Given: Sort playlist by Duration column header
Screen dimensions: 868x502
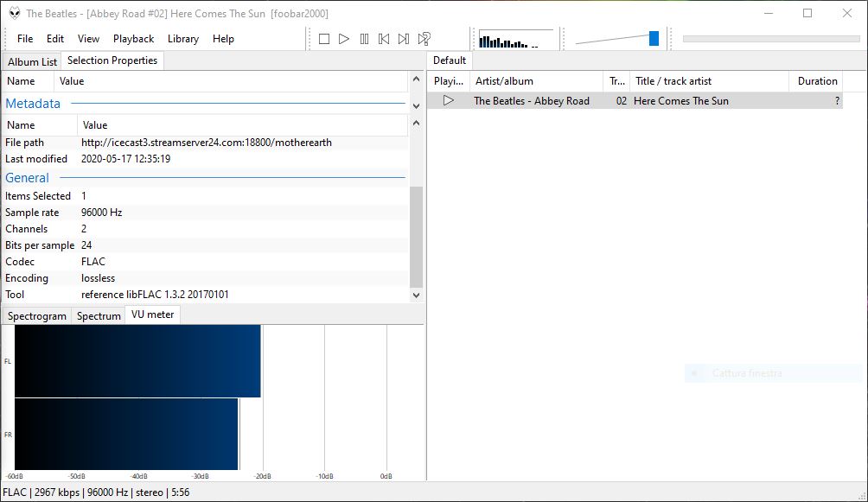Looking at the screenshot, I should tap(816, 81).
